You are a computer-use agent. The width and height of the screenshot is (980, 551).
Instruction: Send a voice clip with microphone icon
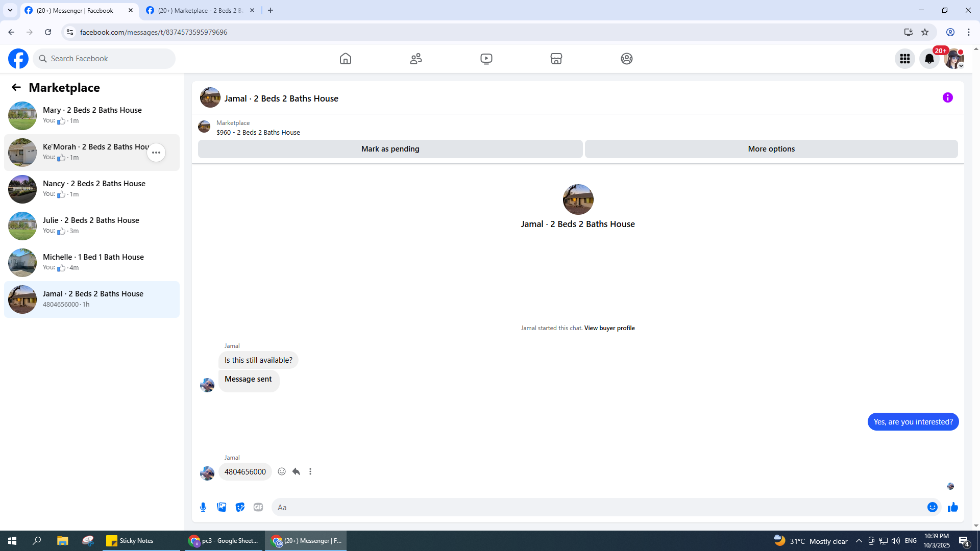click(x=203, y=507)
